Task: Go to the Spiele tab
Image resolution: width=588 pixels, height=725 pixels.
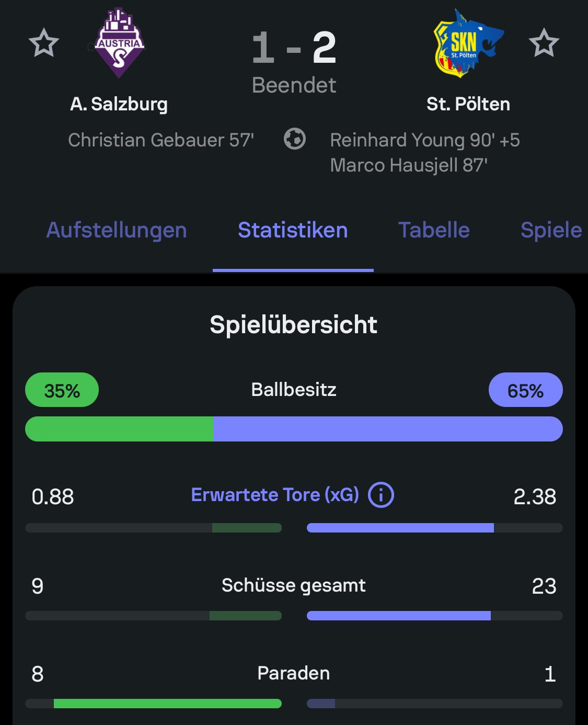Action: pos(551,230)
